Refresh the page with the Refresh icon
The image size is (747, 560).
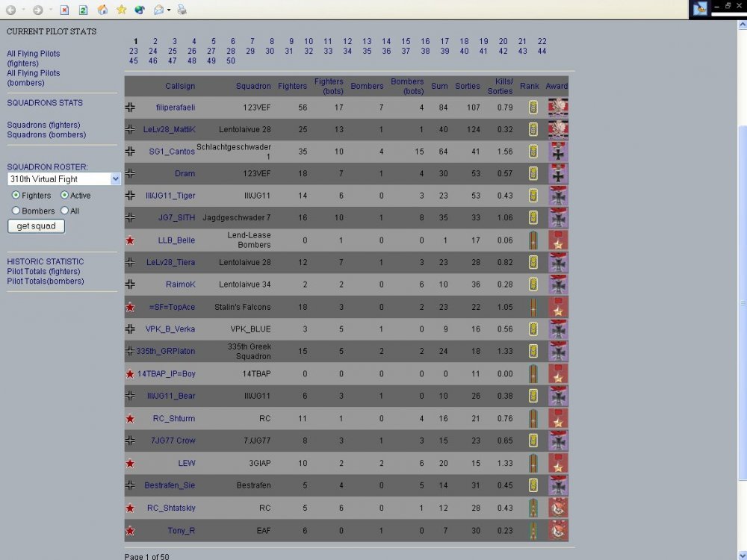pos(82,9)
